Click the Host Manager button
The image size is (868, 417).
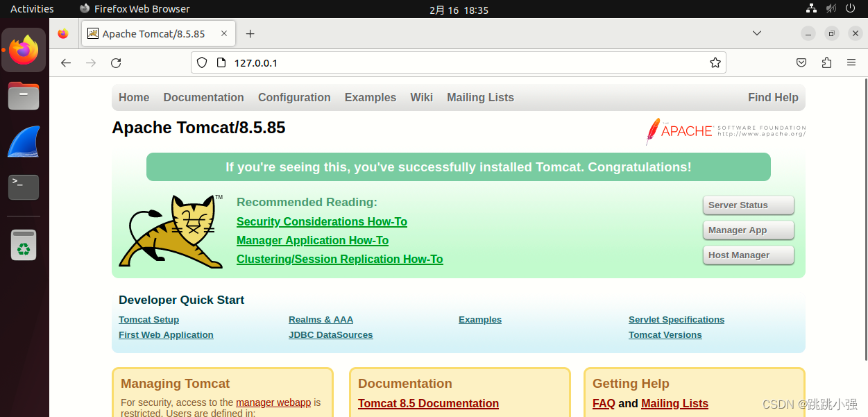coord(748,255)
